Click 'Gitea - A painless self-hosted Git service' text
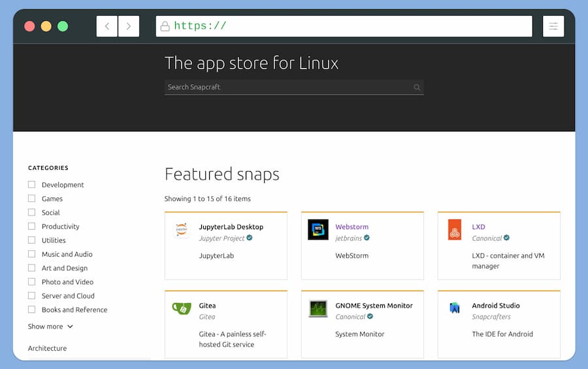This screenshot has height=369, width=588. coord(232,339)
